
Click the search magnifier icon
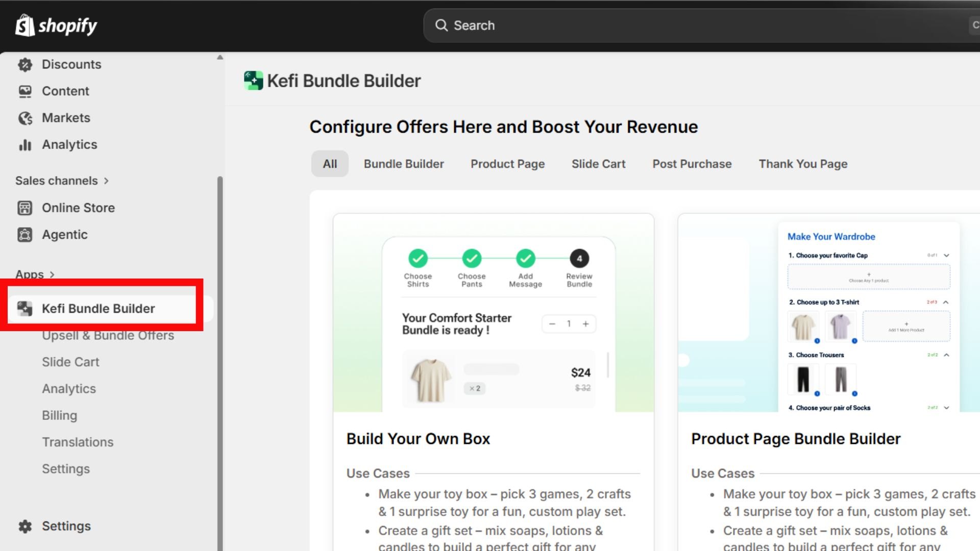point(441,26)
